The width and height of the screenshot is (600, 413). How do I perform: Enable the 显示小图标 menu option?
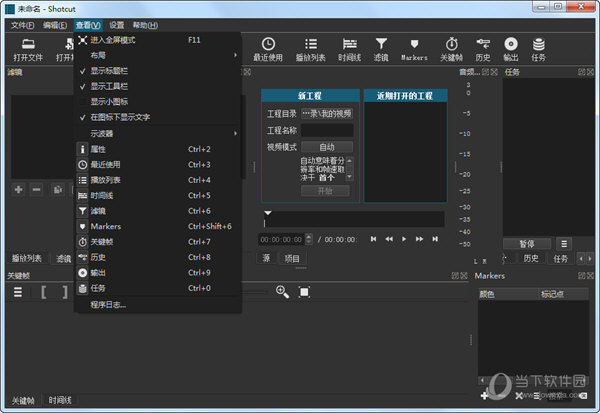pyautogui.click(x=157, y=102)
